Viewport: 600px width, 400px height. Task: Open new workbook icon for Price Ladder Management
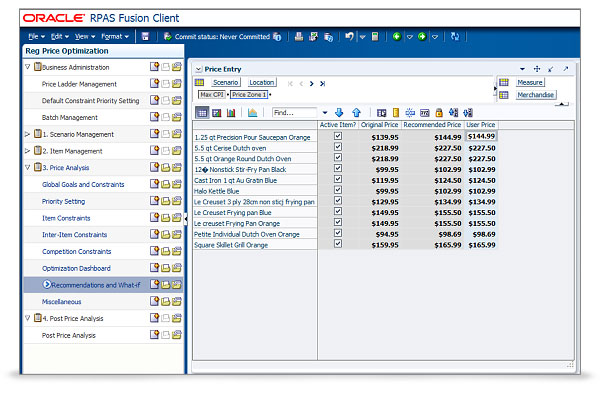click(x=155, y=84)
